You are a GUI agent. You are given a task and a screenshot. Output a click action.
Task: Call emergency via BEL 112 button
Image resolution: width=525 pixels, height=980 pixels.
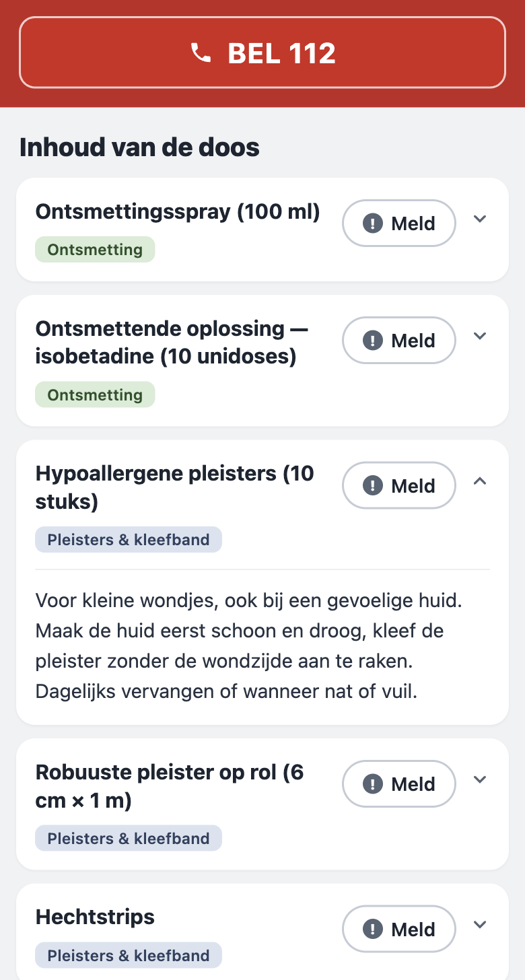pos(262,53)
